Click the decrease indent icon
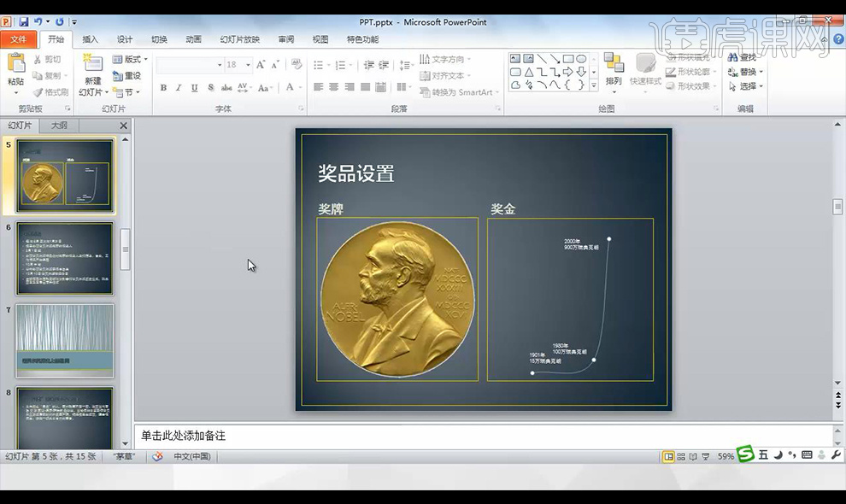 click(x=369, y=65)
